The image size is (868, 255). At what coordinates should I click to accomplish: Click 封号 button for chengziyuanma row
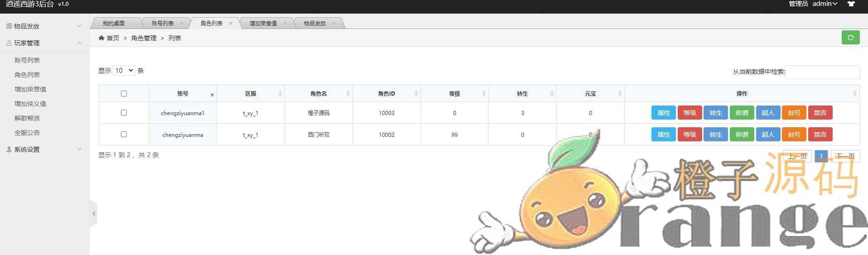tap(794, 135)
